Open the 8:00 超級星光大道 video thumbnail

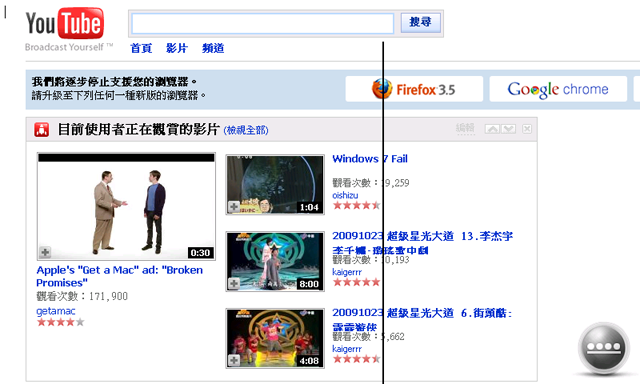275,262
